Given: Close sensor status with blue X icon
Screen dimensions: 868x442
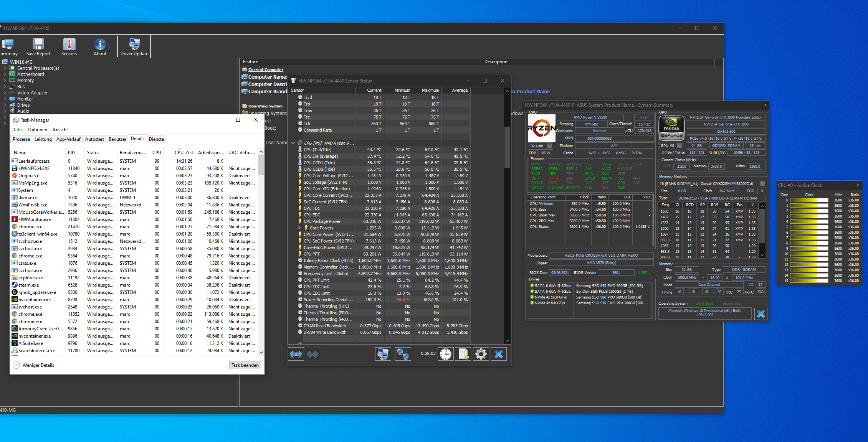Looking at the screenshot, I should [499, 354].
